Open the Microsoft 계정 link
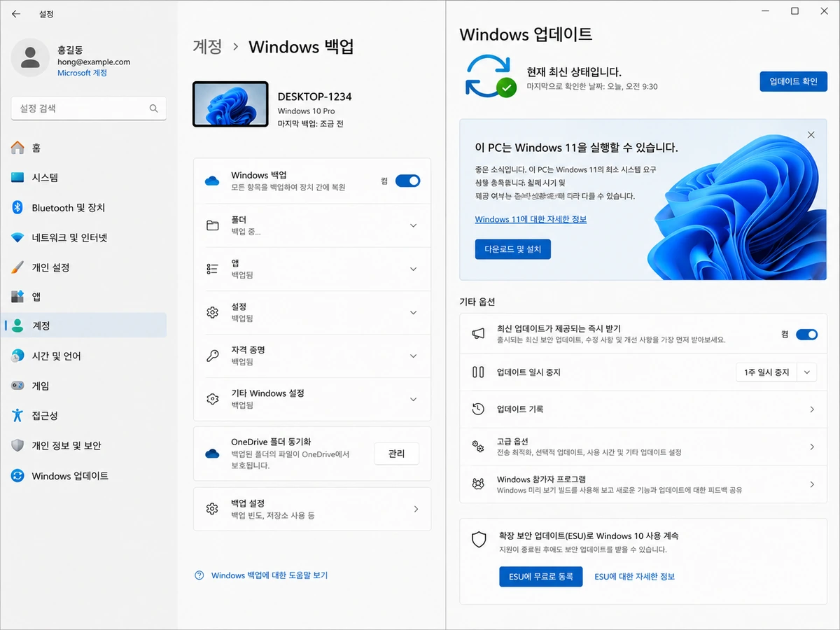840x630 pixels. point(82,73)
